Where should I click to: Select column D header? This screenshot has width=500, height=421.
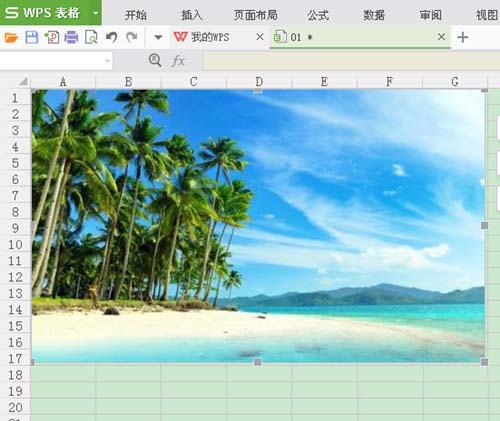coord(259,82)
